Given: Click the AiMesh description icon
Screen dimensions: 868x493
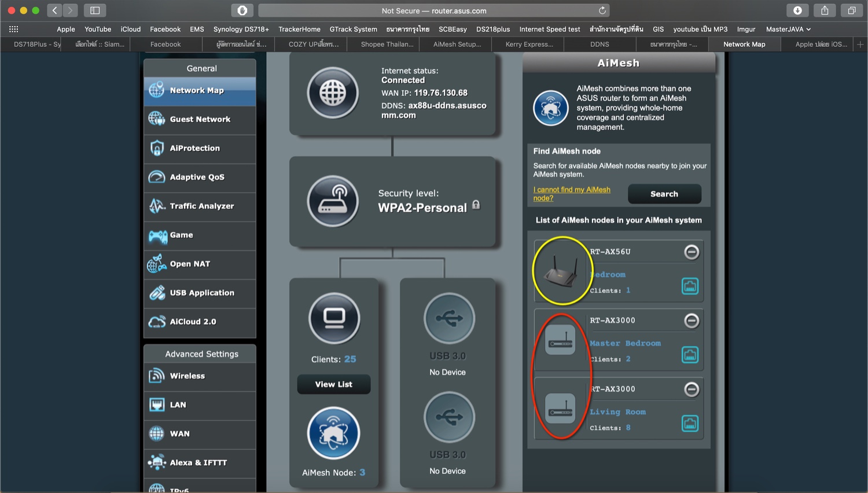Looking at the screenshot, I should click(550, 108).
